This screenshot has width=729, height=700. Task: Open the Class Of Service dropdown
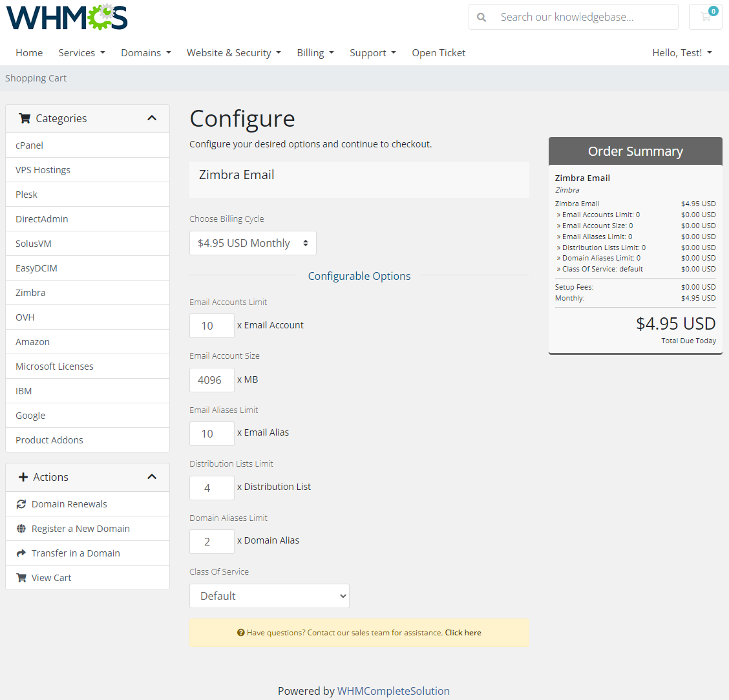[269, 595]
